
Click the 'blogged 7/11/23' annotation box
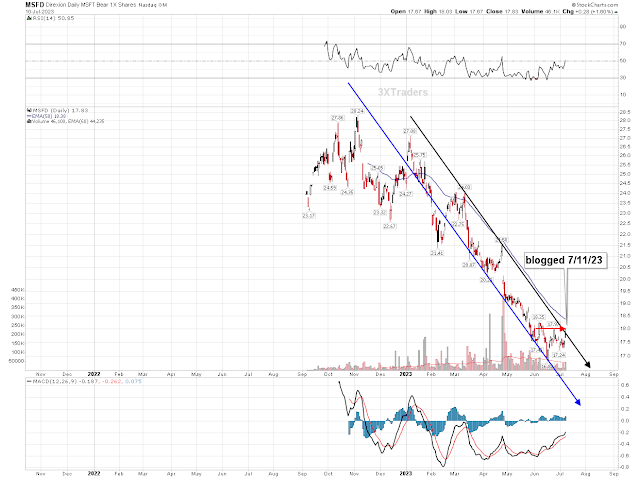coord(564,260)
